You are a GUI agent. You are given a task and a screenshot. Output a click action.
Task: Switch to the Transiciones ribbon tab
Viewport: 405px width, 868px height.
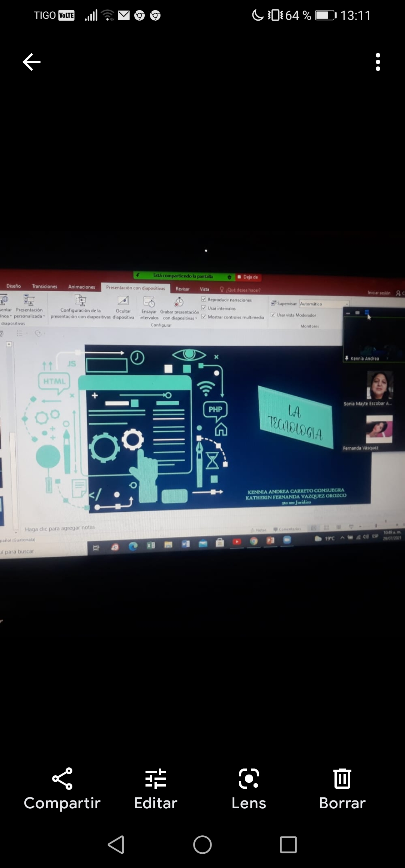[x=45, y=286]
